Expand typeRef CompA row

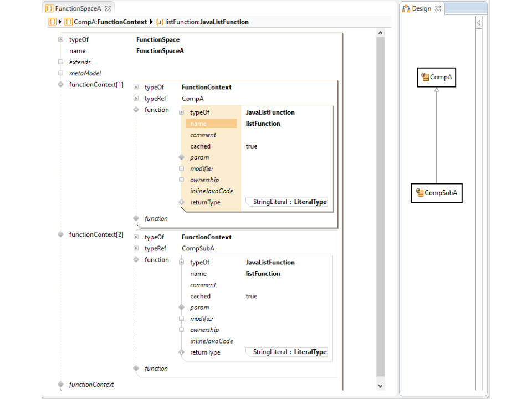136,98
